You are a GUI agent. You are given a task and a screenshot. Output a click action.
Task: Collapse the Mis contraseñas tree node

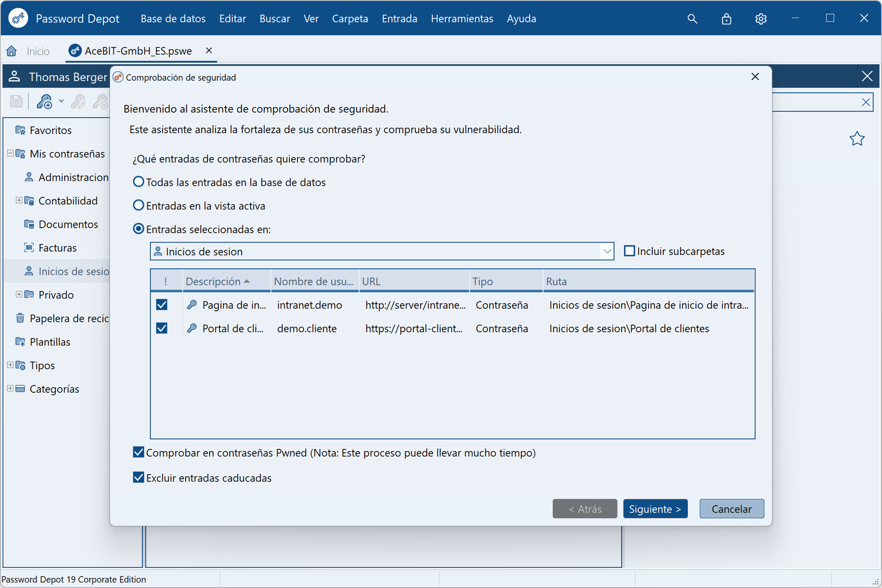10,153
